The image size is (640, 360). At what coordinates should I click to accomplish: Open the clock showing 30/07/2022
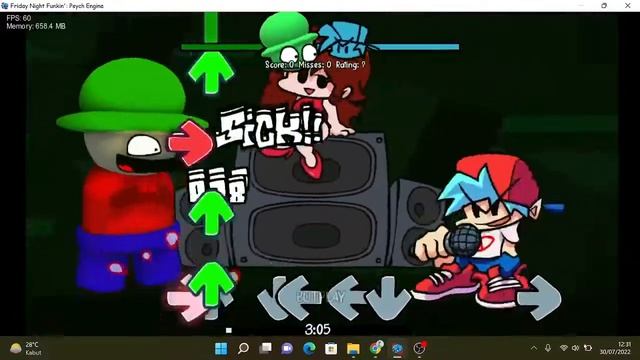point(615,348)
